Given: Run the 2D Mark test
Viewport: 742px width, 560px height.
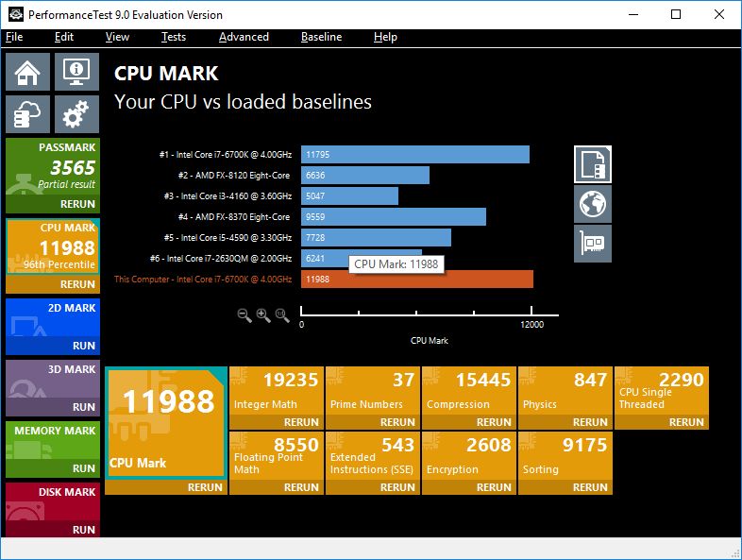Looking at the screenshot, I should (x=53, y=346).
